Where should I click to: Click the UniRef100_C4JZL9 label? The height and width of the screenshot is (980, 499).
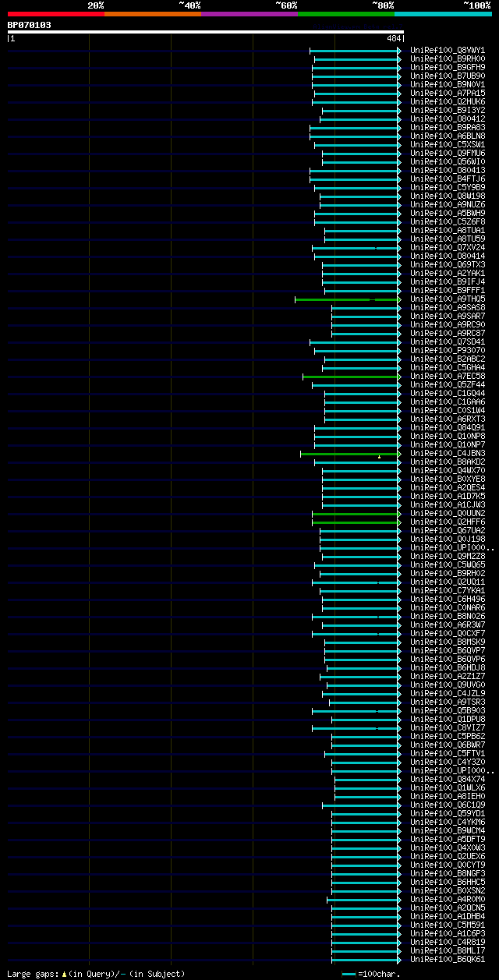click(x=448, y=693)
